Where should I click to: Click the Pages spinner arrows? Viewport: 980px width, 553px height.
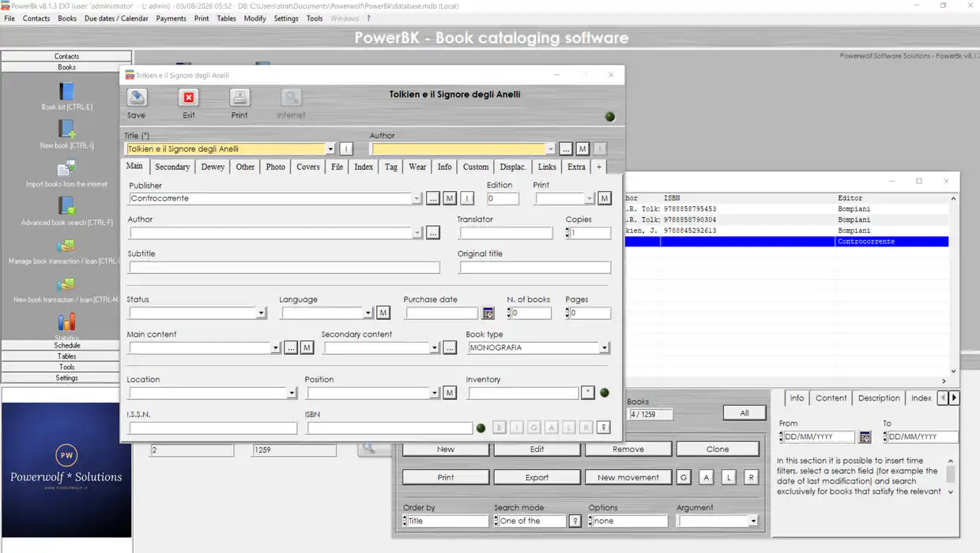568,313
